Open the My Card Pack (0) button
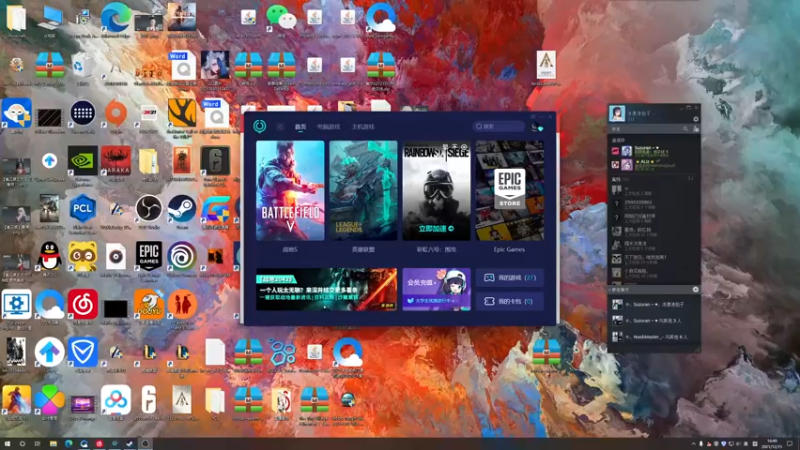This screenshot has width=800, height=450. [x=510, y=301]
